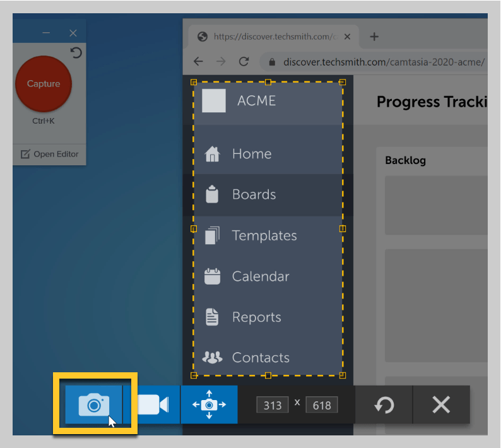Go back with the browser back arrow
Image resolution: width=501 pixels, height=448 pixels.
click(198, 61)
